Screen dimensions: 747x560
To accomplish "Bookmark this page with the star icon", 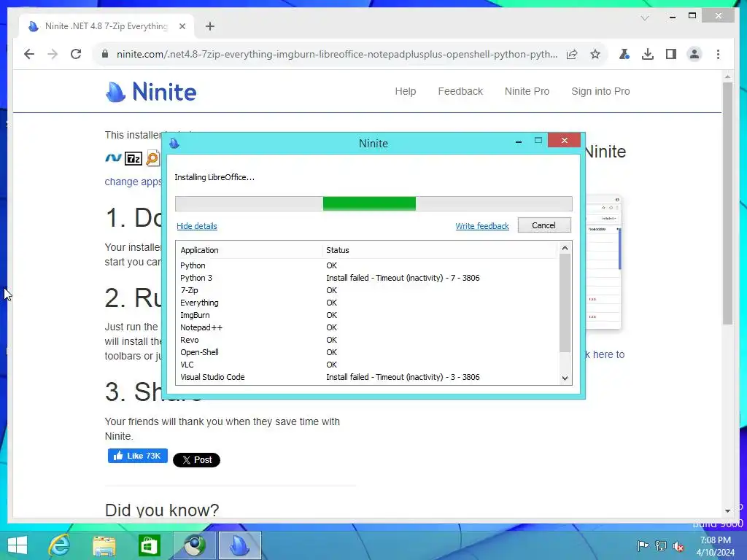I will [595, 54].
